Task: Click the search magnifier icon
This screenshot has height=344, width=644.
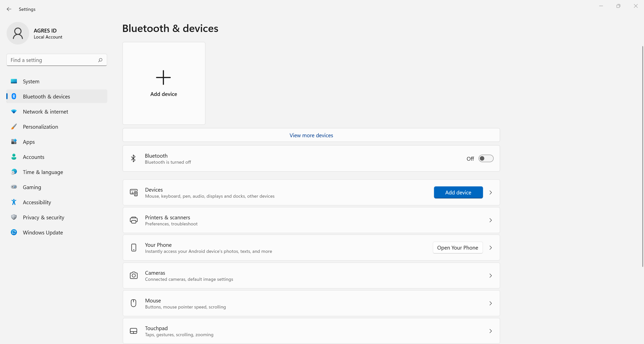Action: 100,60
